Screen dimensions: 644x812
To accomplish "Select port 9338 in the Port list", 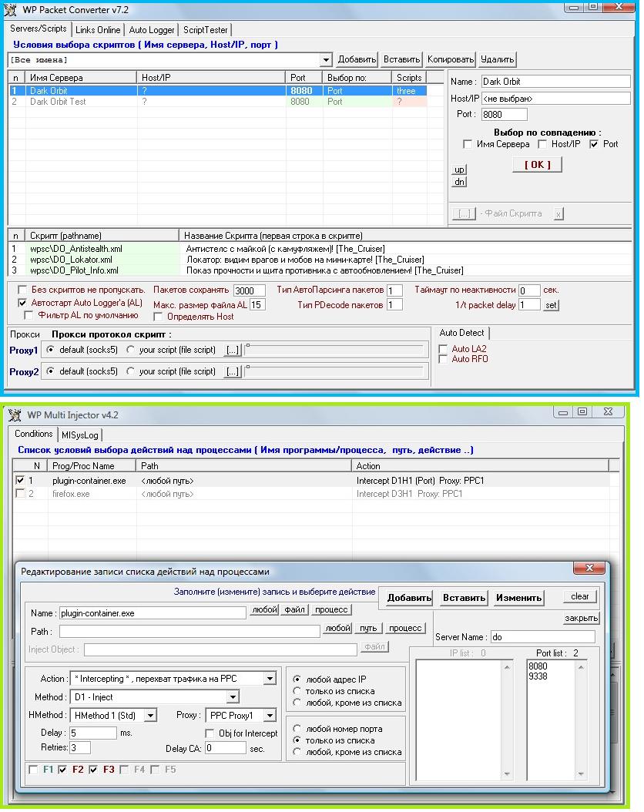I will (x=538, y=676).
